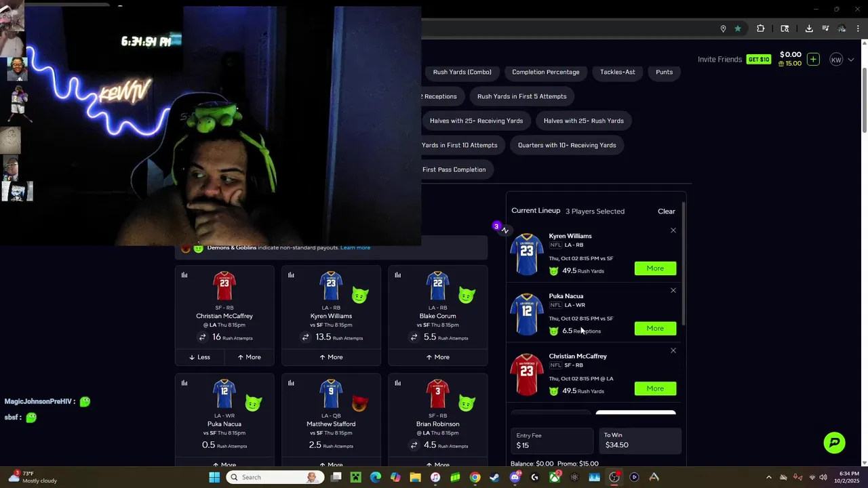Screen dimensions: 868x488
Task: Open stats chart on Blake Corum card
Action: [397, 275]
